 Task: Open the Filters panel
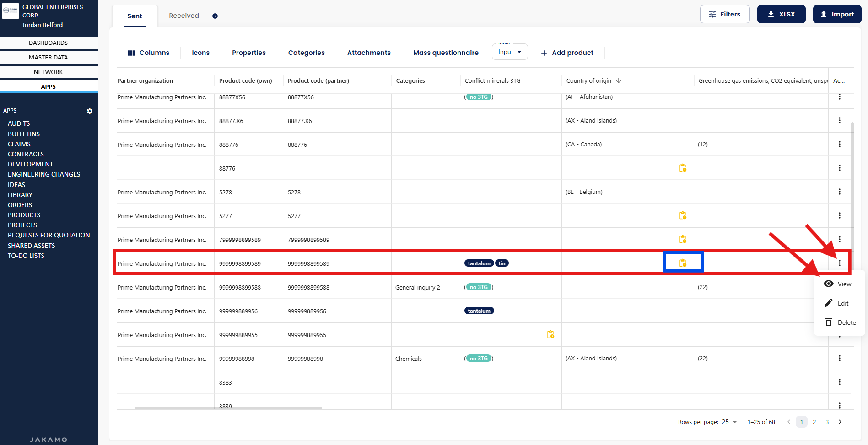point(724,14)
